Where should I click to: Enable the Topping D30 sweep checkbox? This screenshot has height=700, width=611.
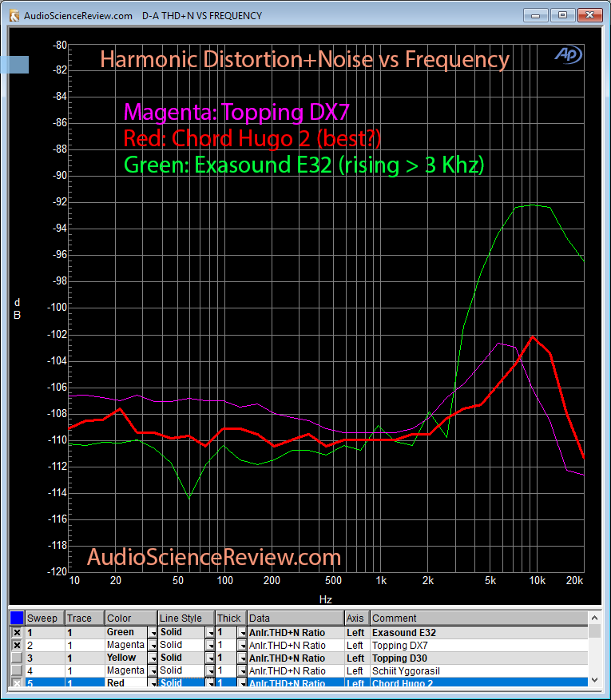click(x=17, y=658)
